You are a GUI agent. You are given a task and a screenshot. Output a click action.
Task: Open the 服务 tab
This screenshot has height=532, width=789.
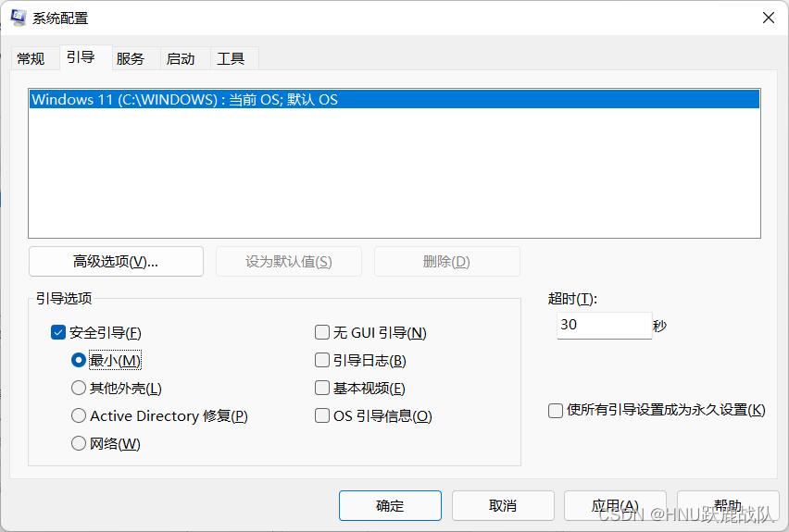pos(131,58)
